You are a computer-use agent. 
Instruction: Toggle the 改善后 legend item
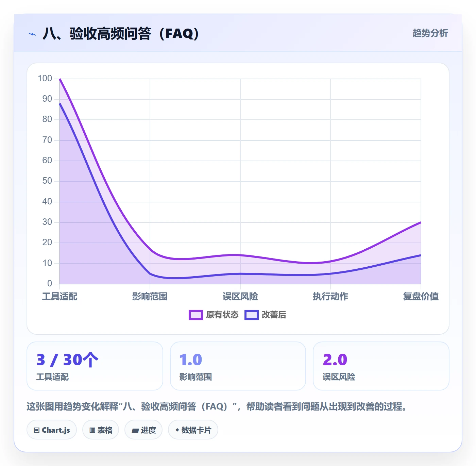tap(266, 315)
